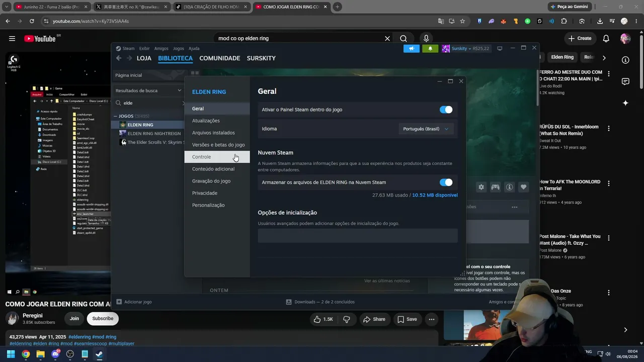Clear the YouTube search query
The width and height of the screenshot is (644, 362).
(x=387, y=38)
